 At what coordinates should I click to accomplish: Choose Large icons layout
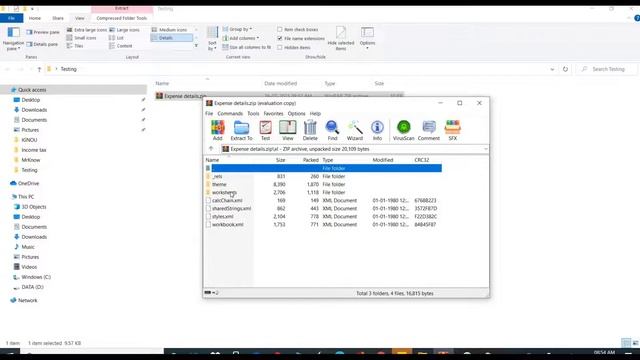click(124, 30)
